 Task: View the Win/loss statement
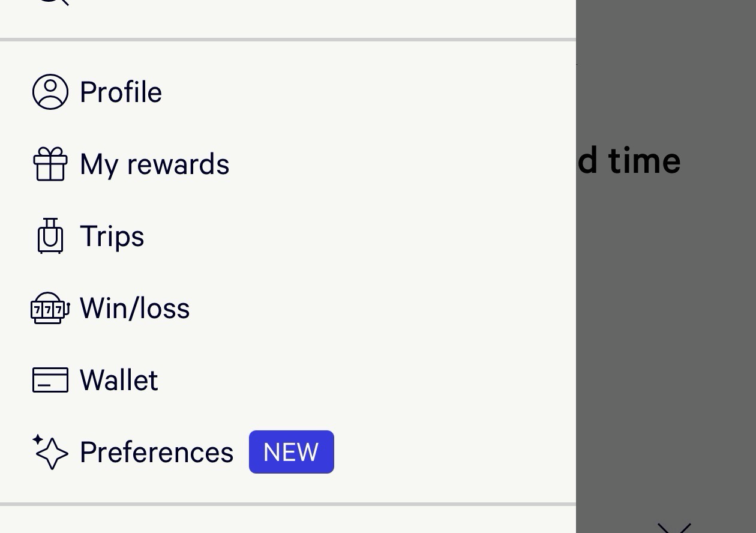134,309
